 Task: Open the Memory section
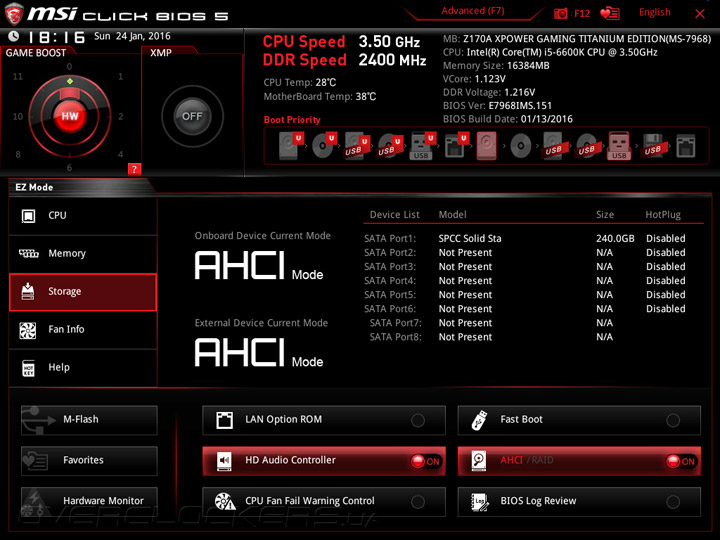coord(83,253)
